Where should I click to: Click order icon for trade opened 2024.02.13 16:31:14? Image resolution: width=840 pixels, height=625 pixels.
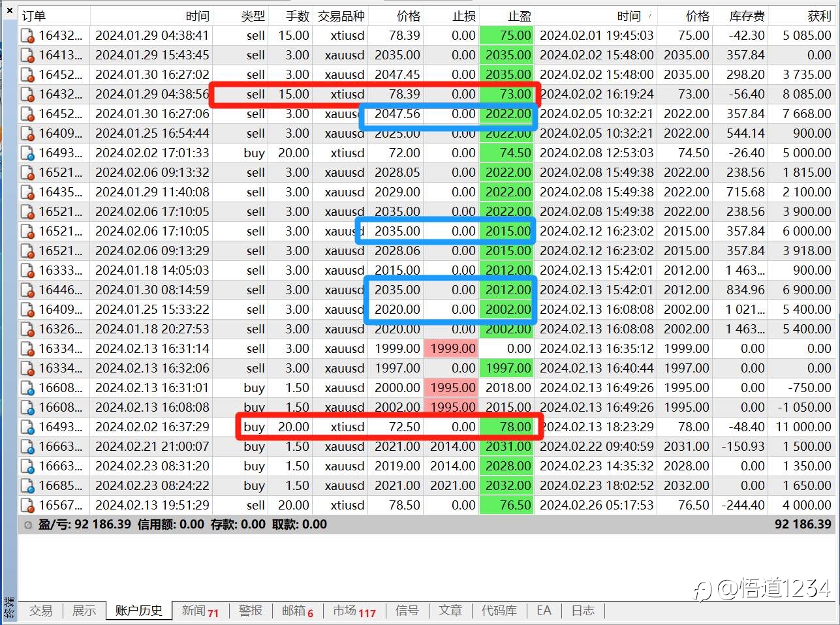[x=27, y=349]
